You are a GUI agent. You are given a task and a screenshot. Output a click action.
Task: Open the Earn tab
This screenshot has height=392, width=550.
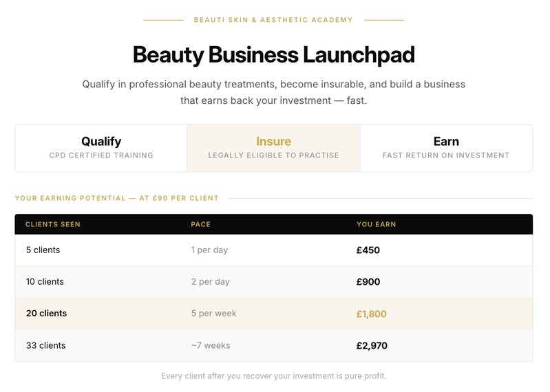pyautogui.click(x=446, y=148)
